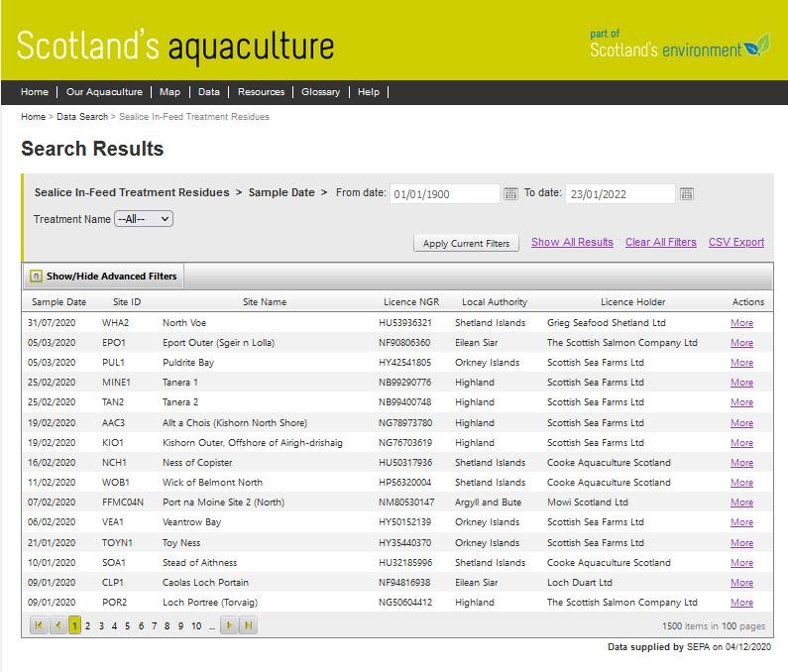Open the To date calendar picker icon
Viewport: 788px width, 672px height.
(x=686, y=194)
